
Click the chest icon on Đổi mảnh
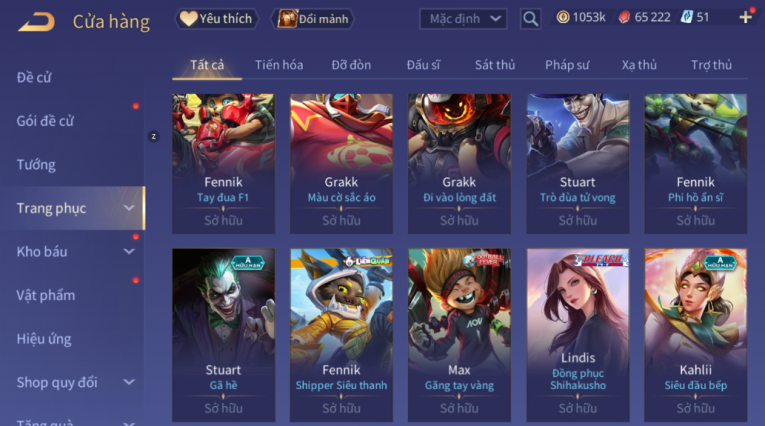[x=287, y=19]
